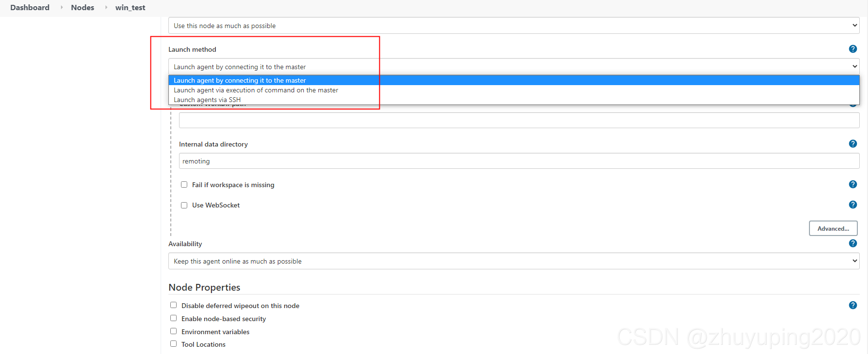Viewport: 868px width, 354px height.
Task: Click the Availability label
Action: (185, 244)
